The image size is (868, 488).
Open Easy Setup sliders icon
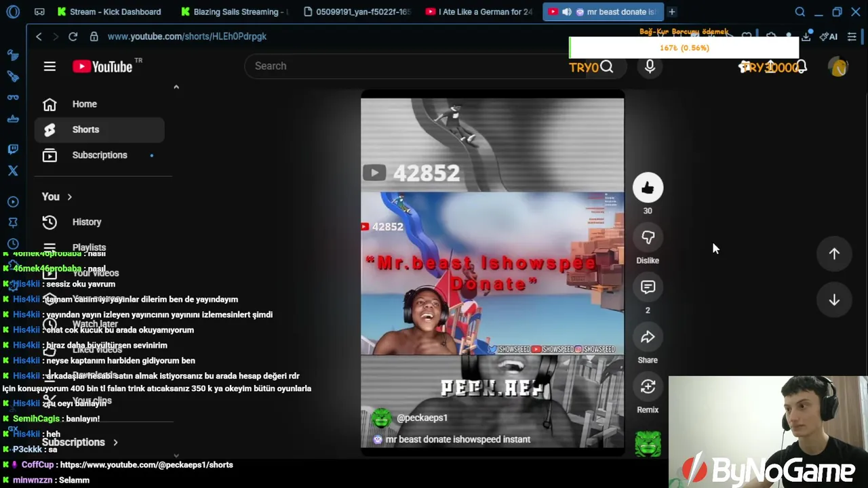coord(852,37)
